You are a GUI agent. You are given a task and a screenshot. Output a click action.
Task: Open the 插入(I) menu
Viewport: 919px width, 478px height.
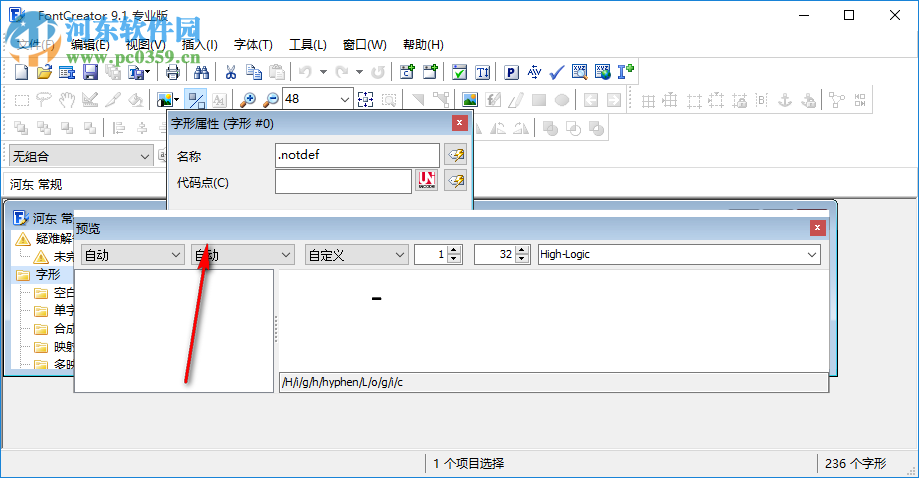pos(200,45)
